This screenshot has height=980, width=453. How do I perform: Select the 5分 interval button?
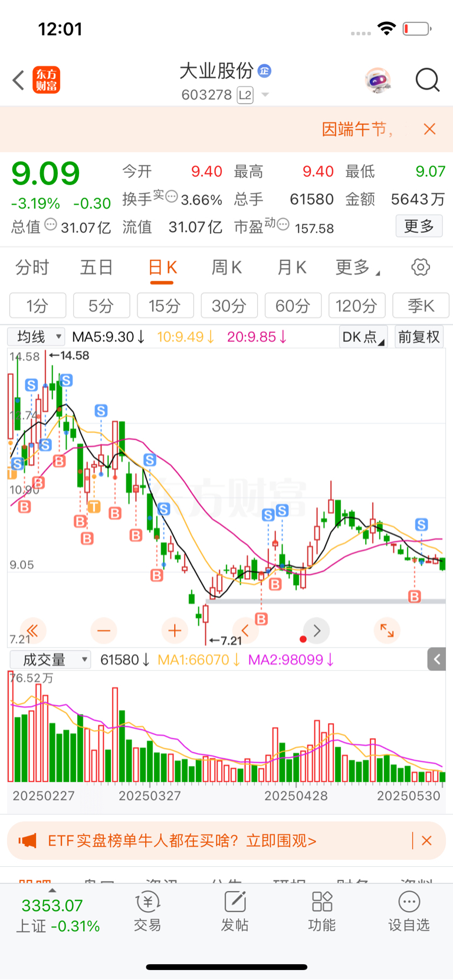pyautogui.click(x=101, y=306)
